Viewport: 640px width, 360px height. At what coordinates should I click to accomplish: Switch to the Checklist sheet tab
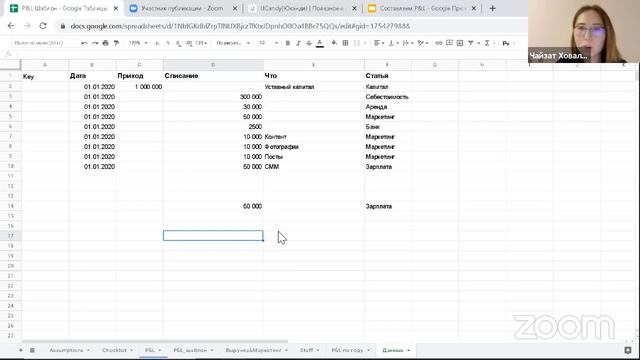(118, 350)
